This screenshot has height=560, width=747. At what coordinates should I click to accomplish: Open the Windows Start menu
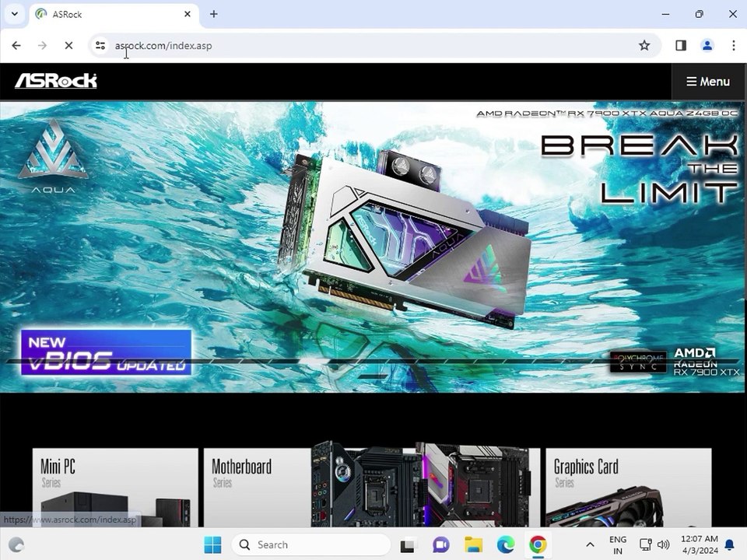212,544
